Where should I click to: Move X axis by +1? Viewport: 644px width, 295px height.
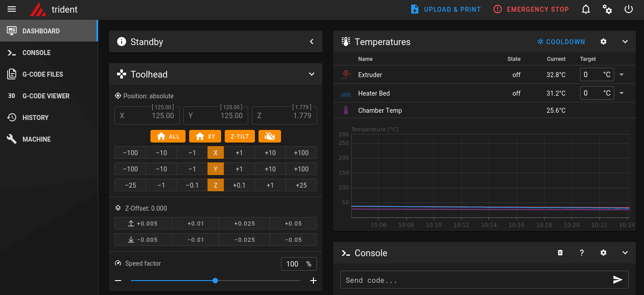(x=239, y=152)
